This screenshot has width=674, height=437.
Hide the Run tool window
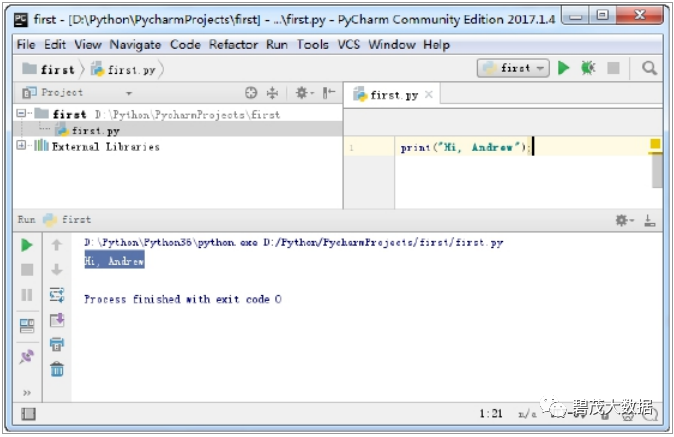[650, 220]
